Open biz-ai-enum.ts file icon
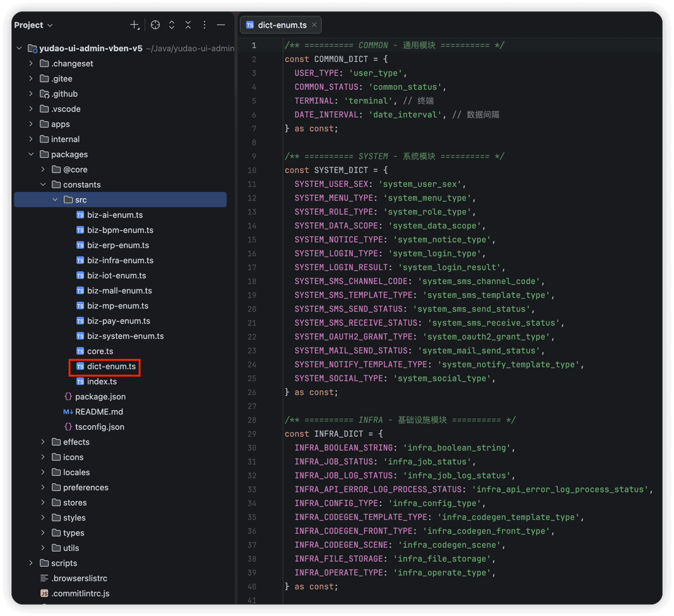 point(80,215)
